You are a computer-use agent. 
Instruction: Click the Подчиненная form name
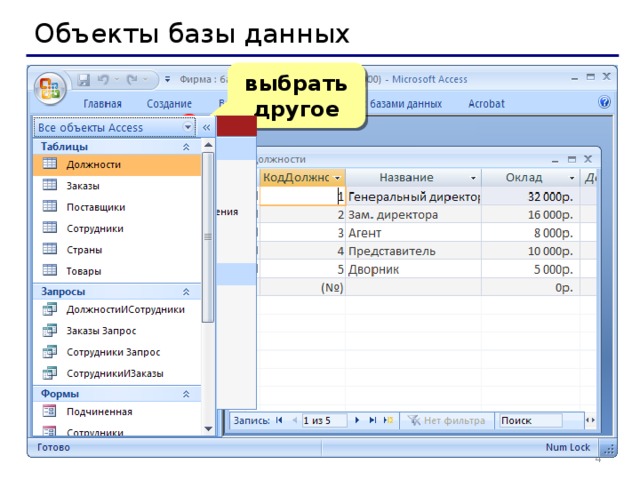pyautogui.click(x=100, y=412)
